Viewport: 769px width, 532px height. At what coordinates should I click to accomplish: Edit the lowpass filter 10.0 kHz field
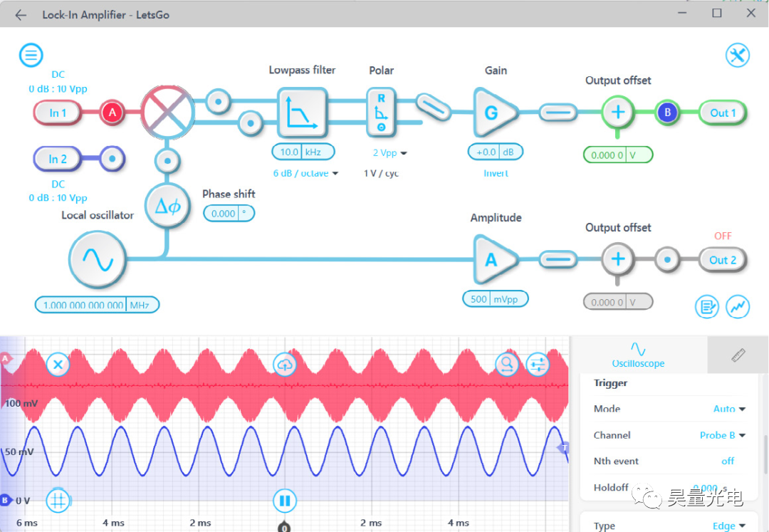click(x=303, y=152)
